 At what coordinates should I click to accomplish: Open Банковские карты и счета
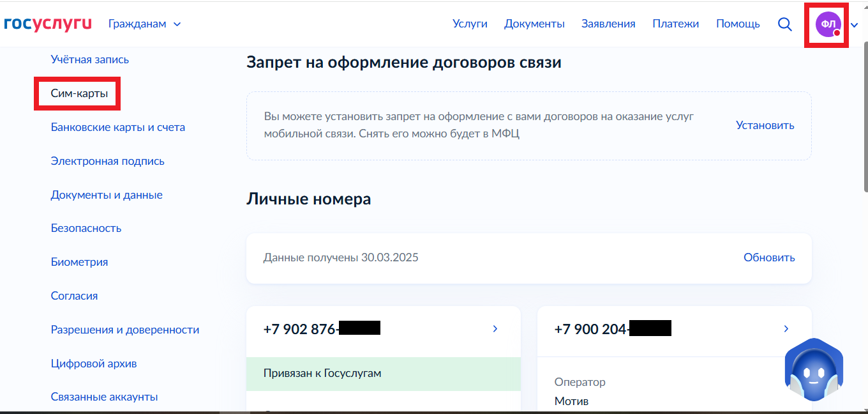[x=118, y=127]
